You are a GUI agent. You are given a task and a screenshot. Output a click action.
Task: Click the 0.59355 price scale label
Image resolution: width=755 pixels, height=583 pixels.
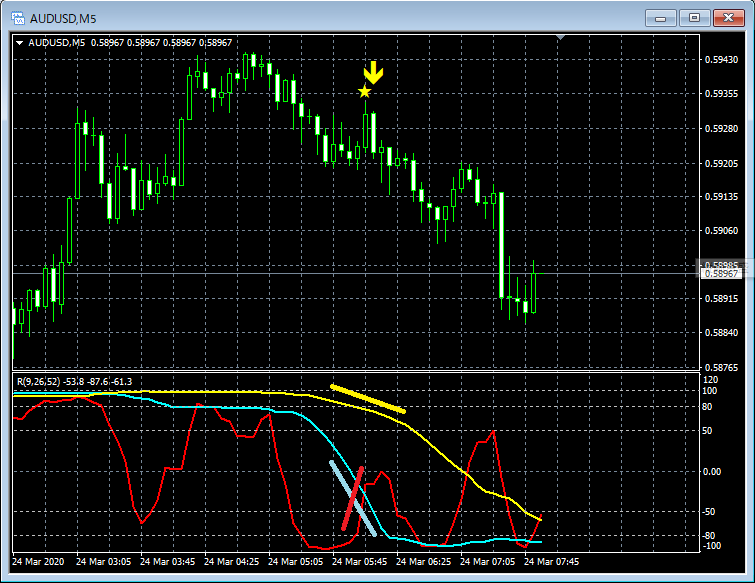coord(721,94)
